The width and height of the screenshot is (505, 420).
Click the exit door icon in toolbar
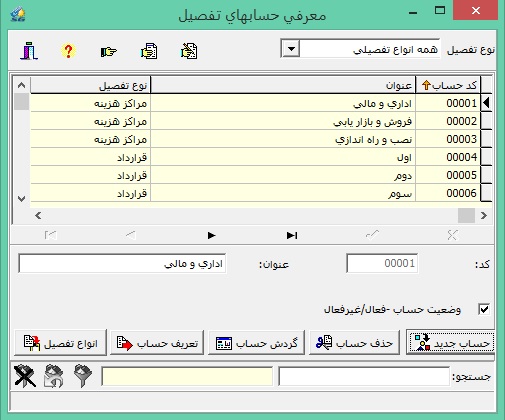coord(29,51)
